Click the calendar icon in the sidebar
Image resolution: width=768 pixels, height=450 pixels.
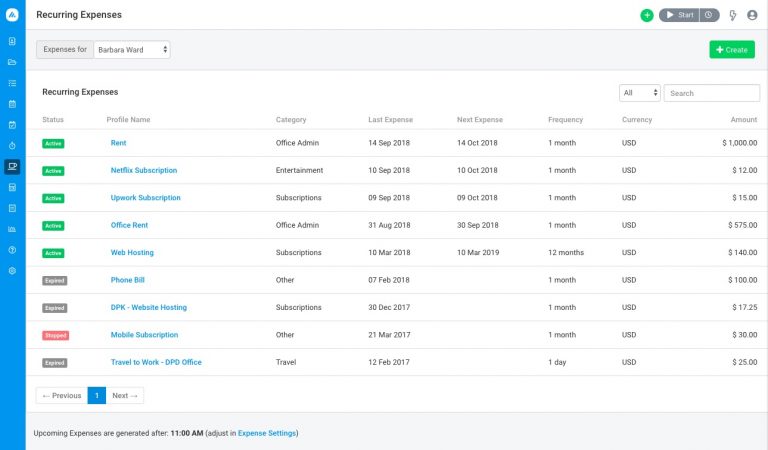(12, 104)
